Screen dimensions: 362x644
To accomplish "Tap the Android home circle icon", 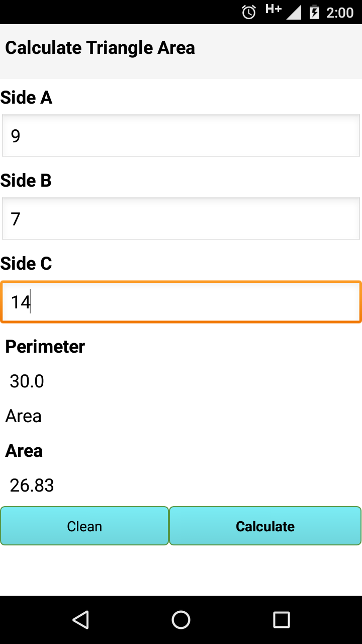I will point(181,620).
